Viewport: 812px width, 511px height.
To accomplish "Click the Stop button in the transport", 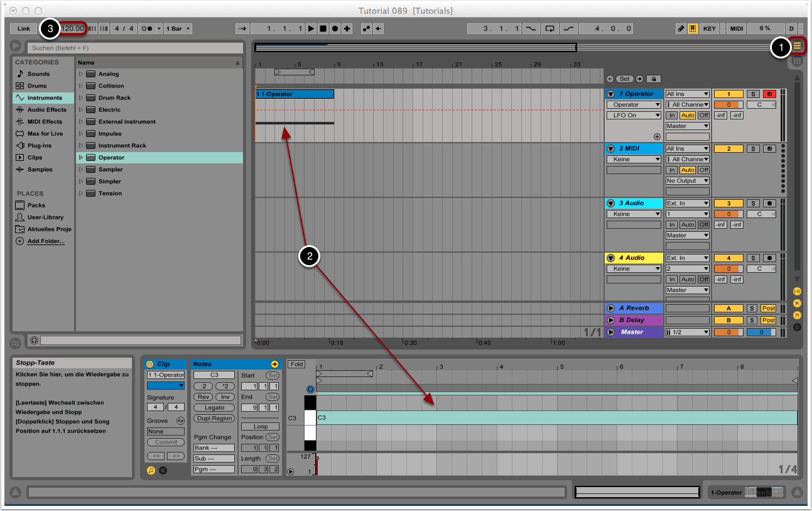I will pos(323,29).
